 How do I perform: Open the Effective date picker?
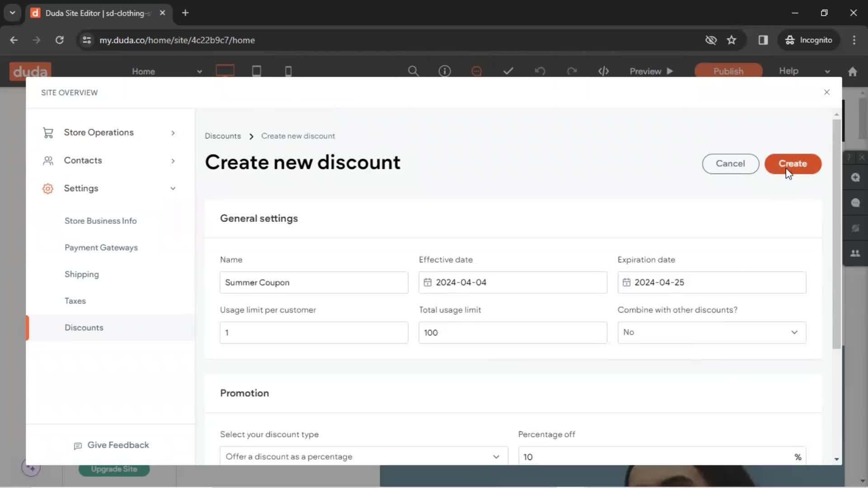click(513, 282)
